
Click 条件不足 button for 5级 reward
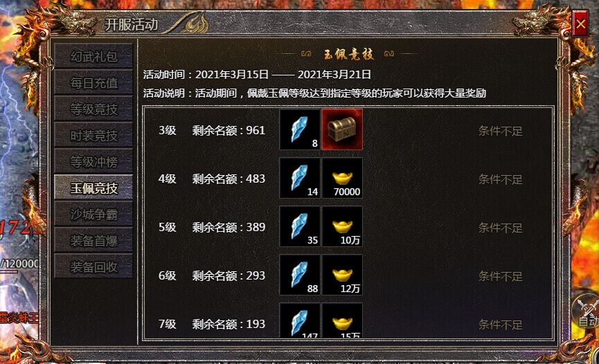tap(500, 228)
